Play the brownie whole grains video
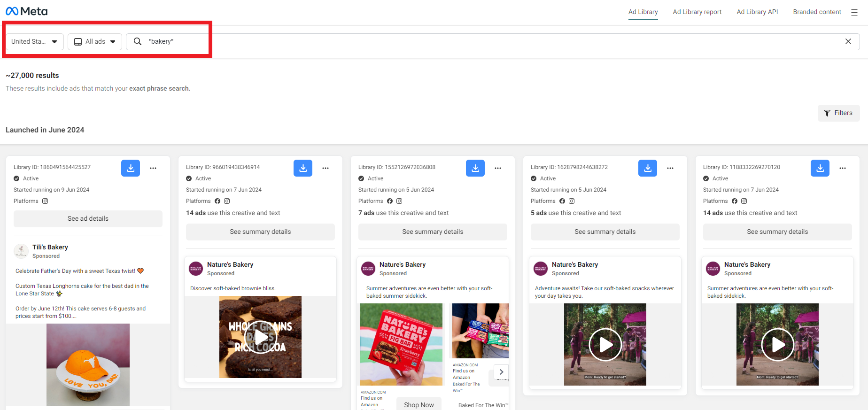 [x=260, y=337]
